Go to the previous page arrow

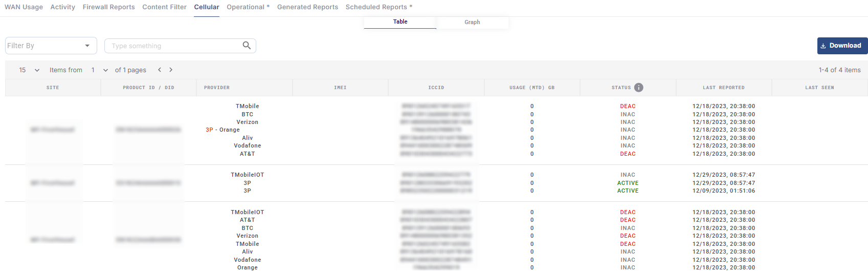coord(160,70)
